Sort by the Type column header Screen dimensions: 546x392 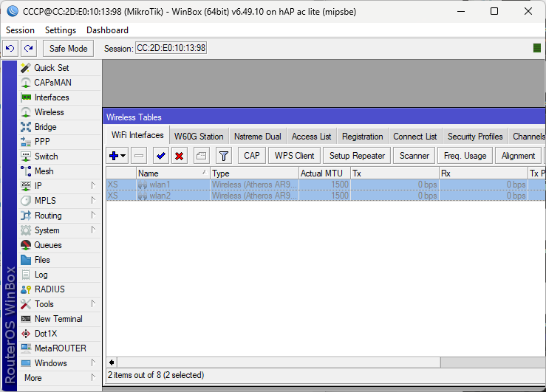(x=255, y=173)
